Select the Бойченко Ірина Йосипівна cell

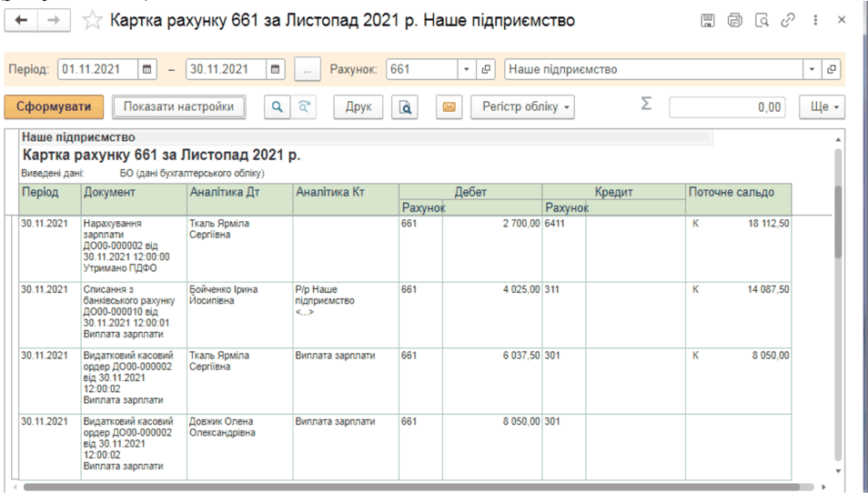(239, 315)
